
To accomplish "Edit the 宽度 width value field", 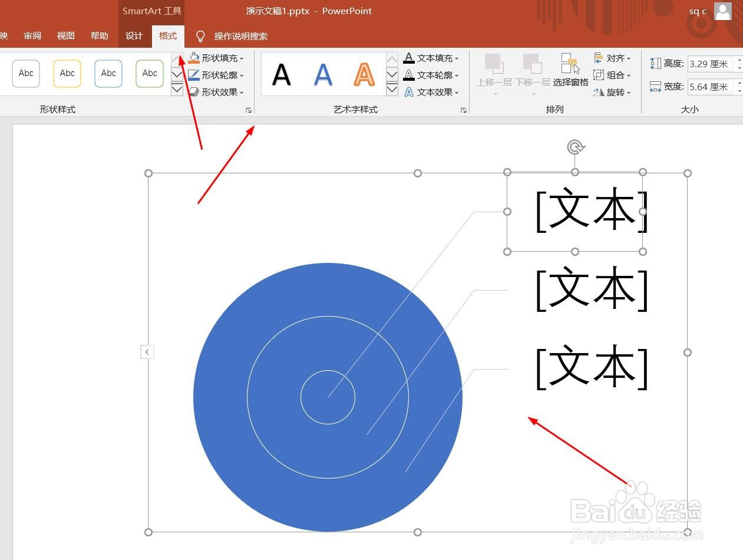I will pyautogui.click(x=711, y=87).
